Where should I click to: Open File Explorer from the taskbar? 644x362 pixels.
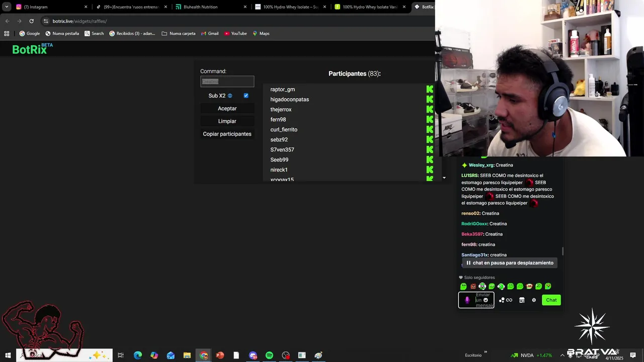[x=187, y=355]
